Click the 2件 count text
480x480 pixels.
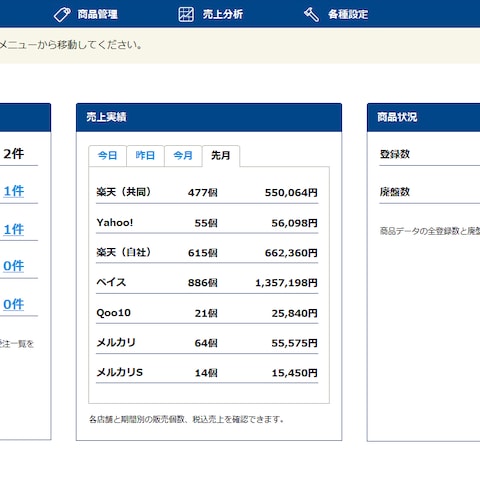(14, 154)
